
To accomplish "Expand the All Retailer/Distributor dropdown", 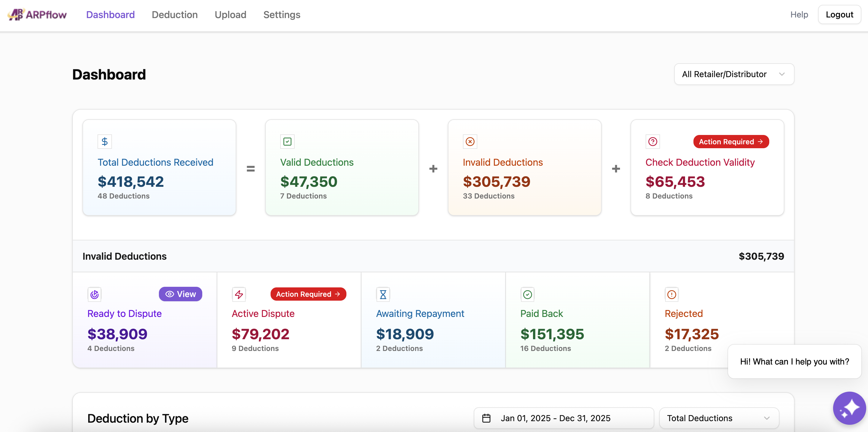I will (x=734, y=74).
